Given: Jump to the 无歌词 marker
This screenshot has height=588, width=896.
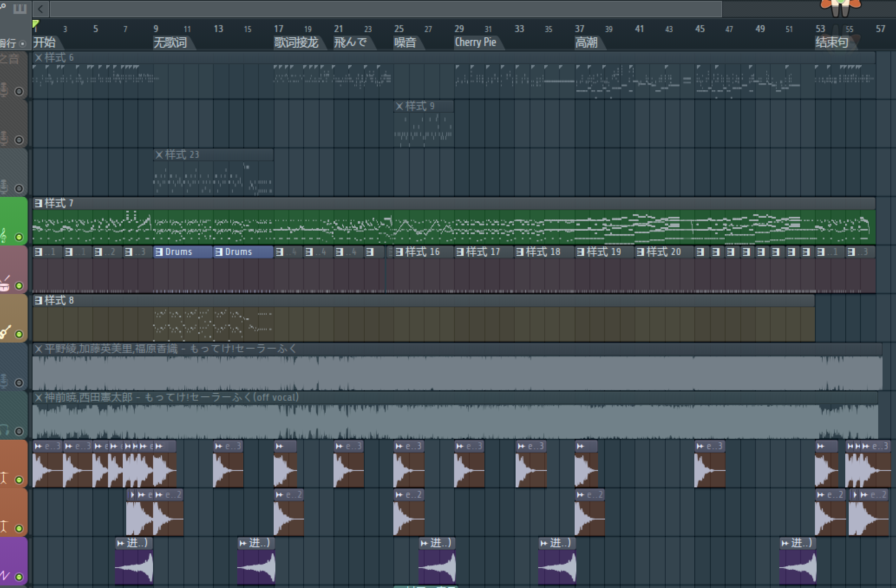Looking at the screenshot, I should click(x=170, y=42).
